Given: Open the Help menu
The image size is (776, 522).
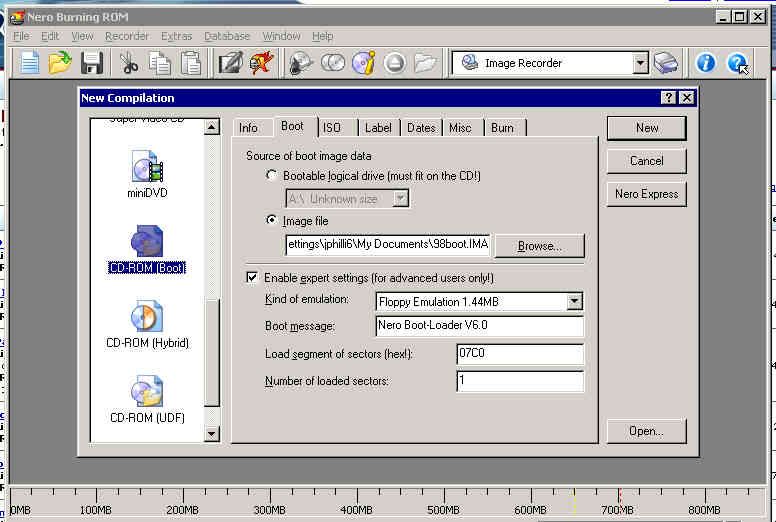Looking at the screenshot, I should click(322, 36).
